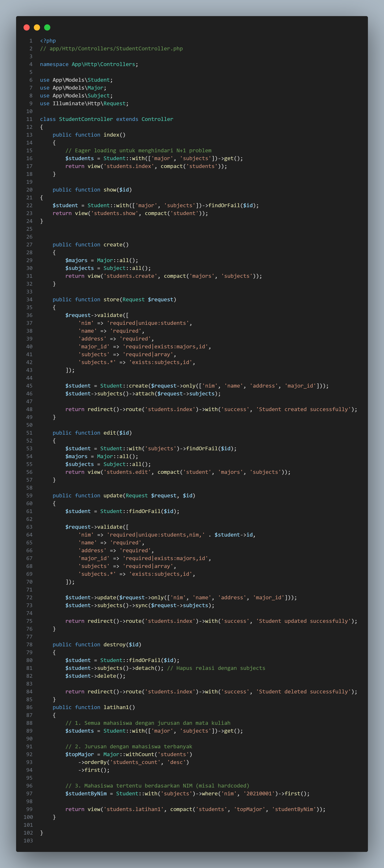Click the 'required|unique:students' validation string
This screenshot has height=868, width=384.
point(148,323)
